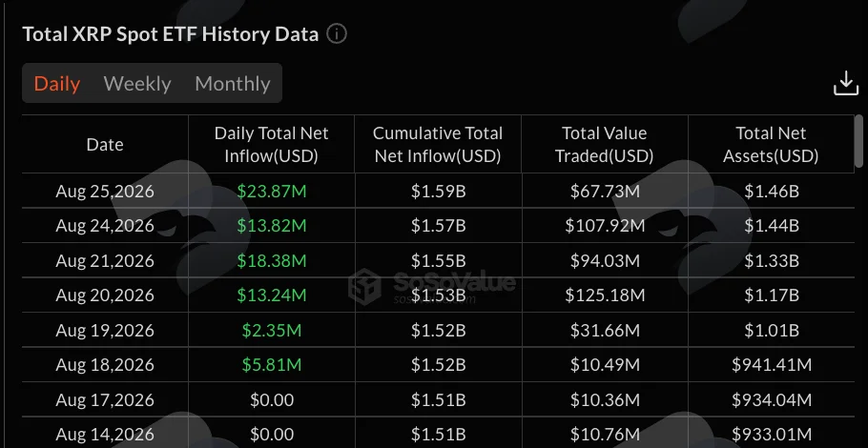
Task: Click Daily Total Net Inflow column header
Action: pos(271,144)
